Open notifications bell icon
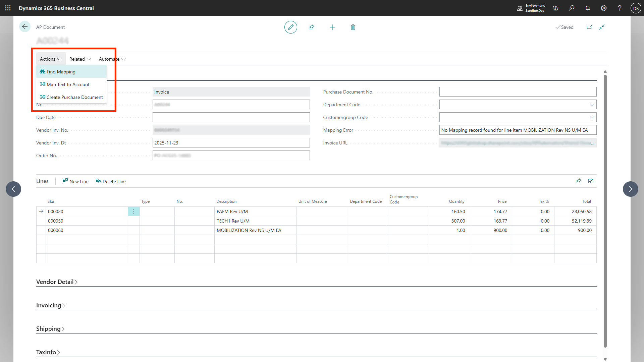 click(x=588, y=8)
